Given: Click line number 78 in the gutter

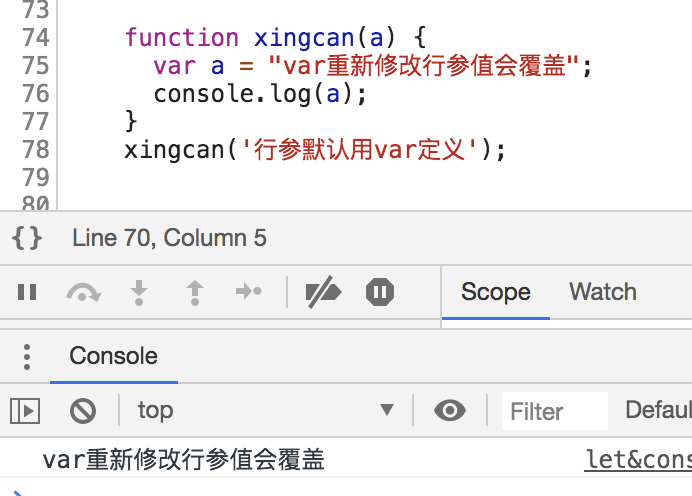Looking at the screenshot, I should tap(34, 150).
